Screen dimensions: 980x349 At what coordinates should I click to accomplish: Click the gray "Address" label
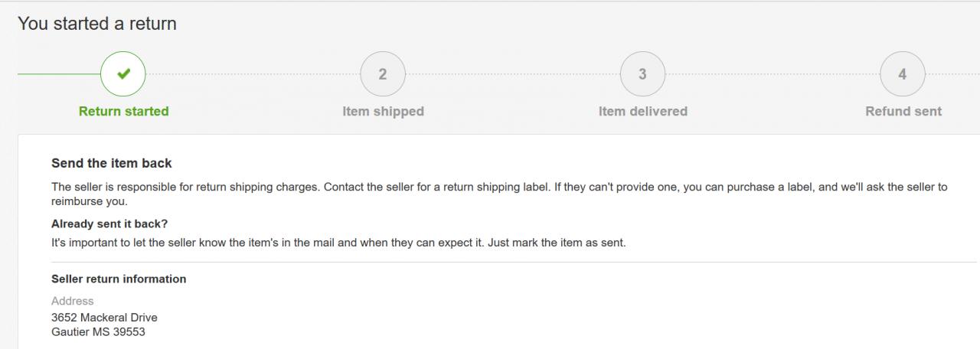(73, 301)
